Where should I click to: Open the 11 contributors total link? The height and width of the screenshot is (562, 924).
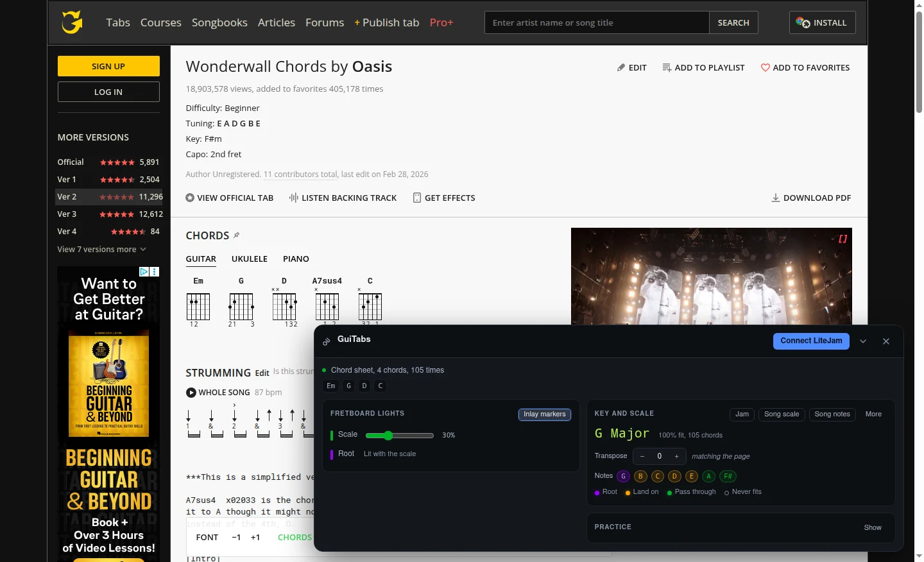300,175
